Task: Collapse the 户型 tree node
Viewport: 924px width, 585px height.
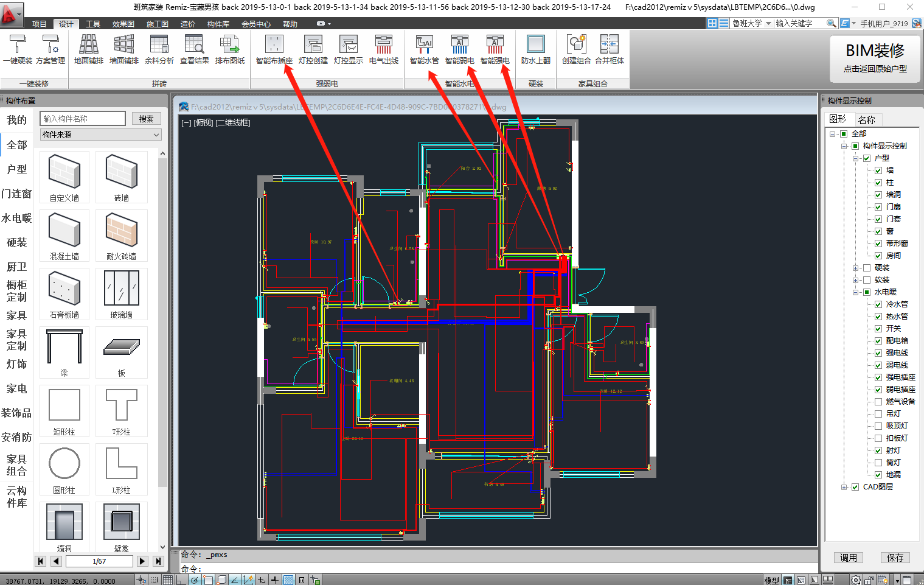Action: pos(855,158)
